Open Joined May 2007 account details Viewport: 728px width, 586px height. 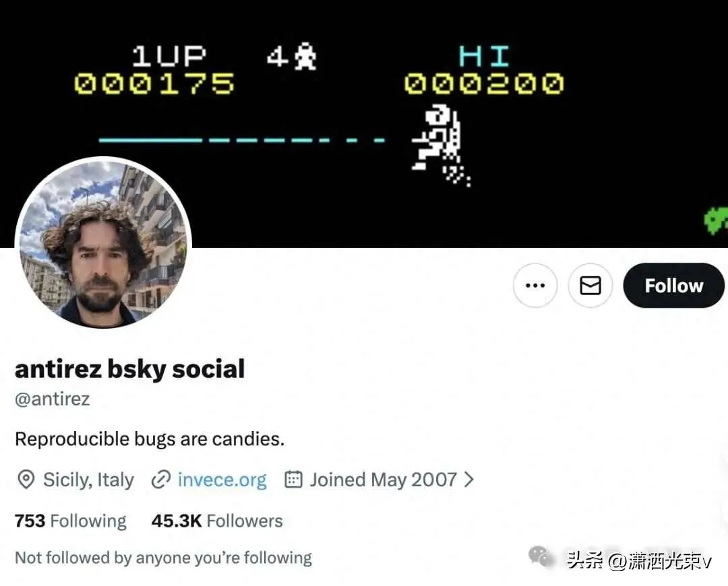click(x=384, y=480)
